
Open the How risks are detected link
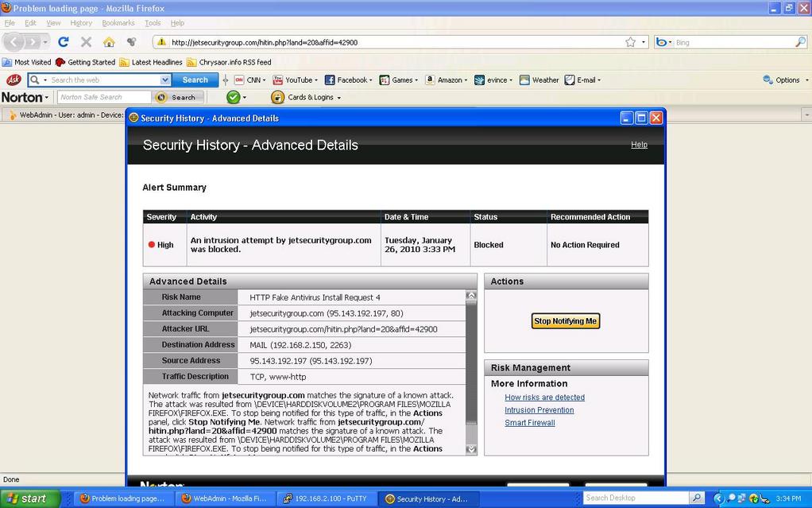click(x=544, y=397)
